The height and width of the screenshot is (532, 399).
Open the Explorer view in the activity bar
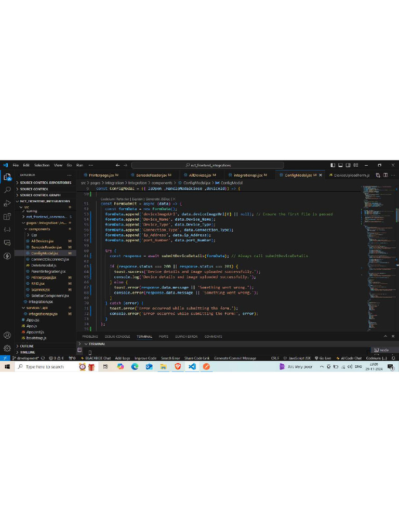coord(7,177)
